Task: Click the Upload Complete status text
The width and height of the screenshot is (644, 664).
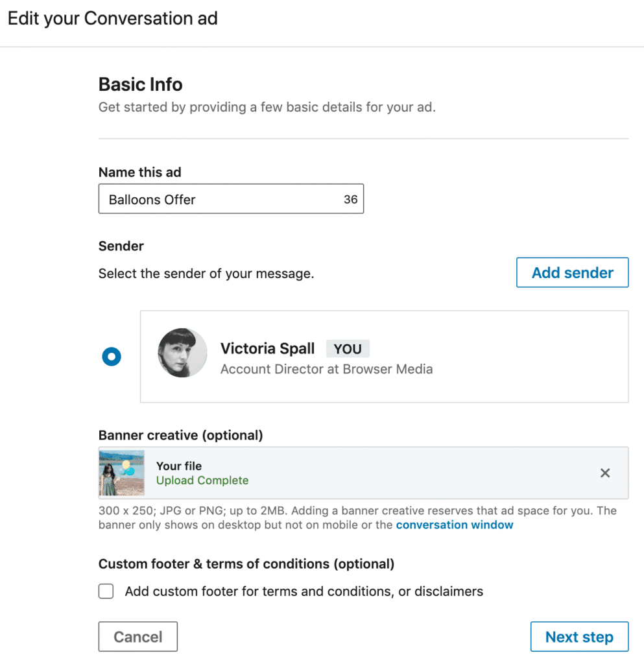Action: click(x=202, y=480)
